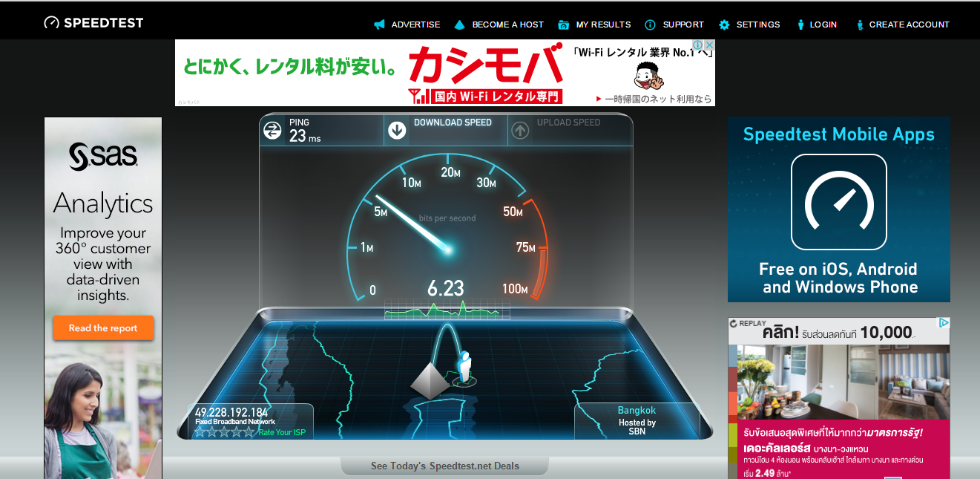Screen dimensions: 980x479
Task: Click the speedometer gauge needle
Action: [x=412, y=223]
